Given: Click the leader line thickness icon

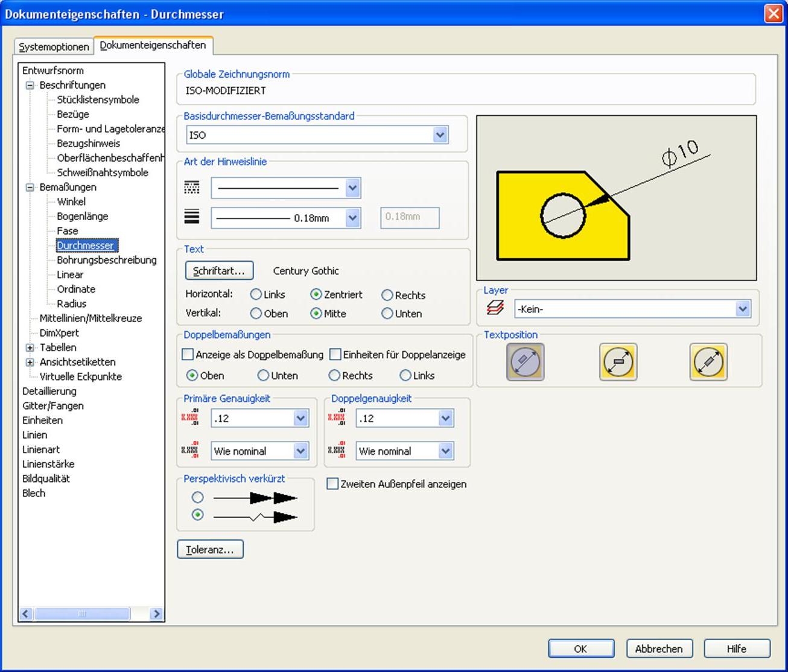Looking at the screenshot, I should 191,217.
